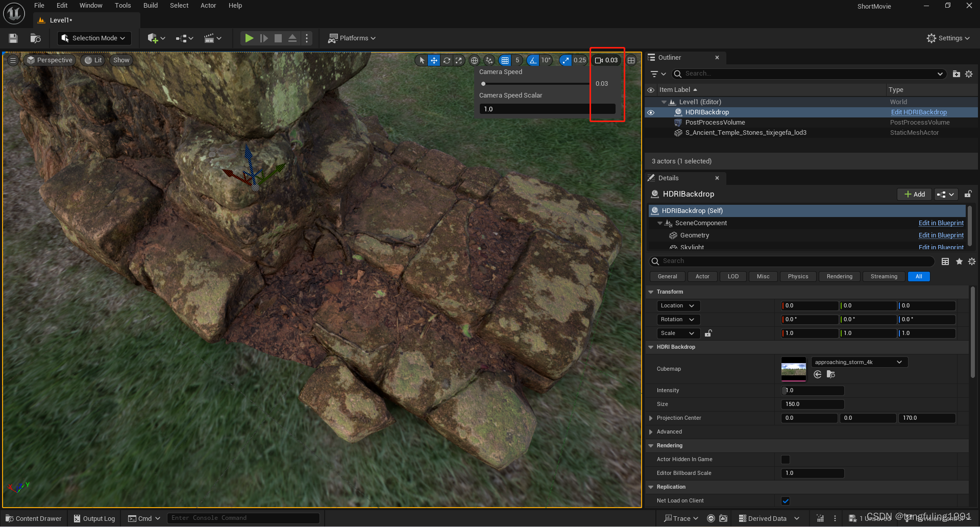Open the Perspective view mode dropdown
The width and height of the screenshot is (980, 527).
[50, 60]
